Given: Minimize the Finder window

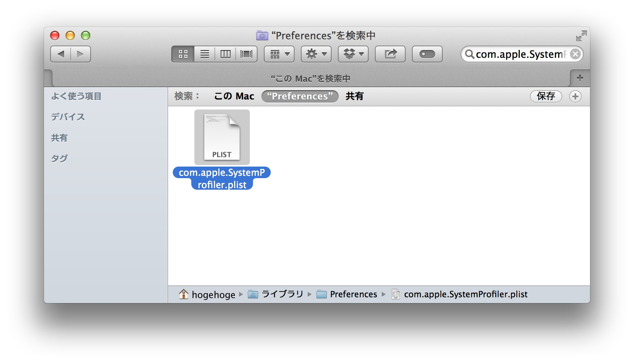Looking at the screenshot, I should click(x=70, y=36).
